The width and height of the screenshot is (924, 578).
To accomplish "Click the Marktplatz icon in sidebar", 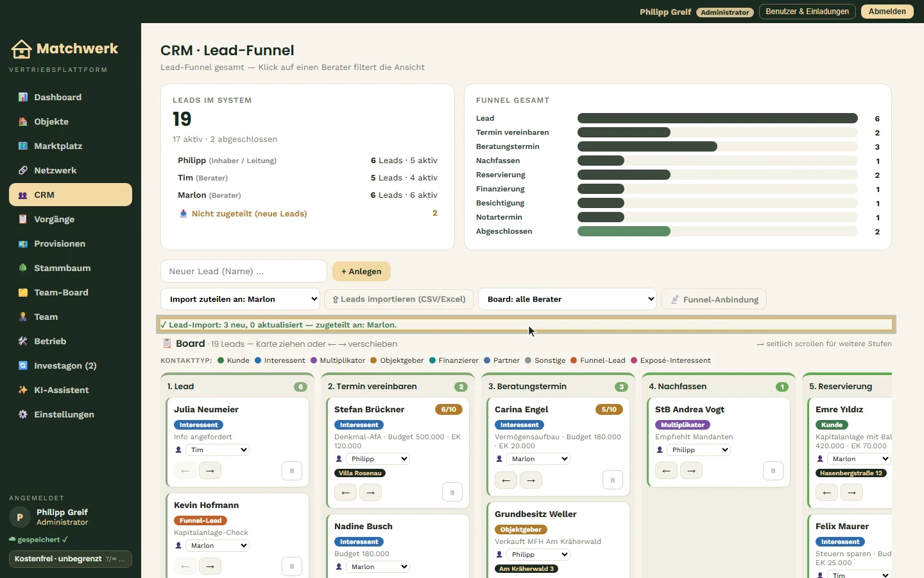I will [23, 146].
